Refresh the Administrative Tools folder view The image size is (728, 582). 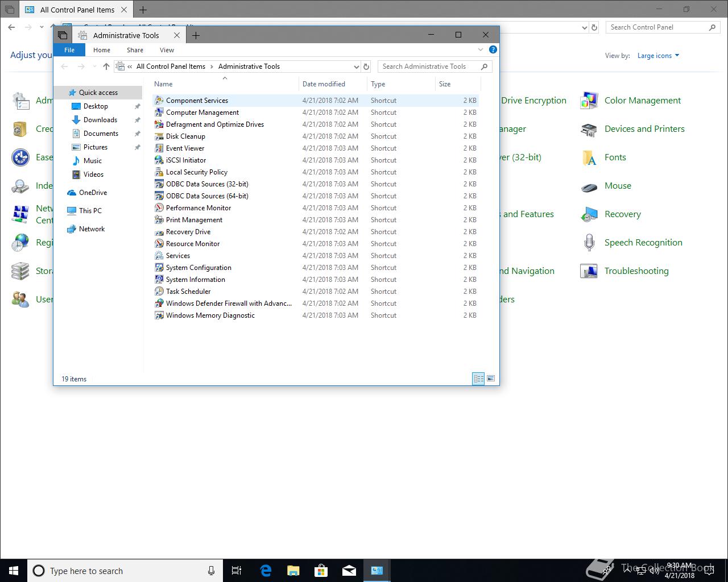[x=366, y=66]
